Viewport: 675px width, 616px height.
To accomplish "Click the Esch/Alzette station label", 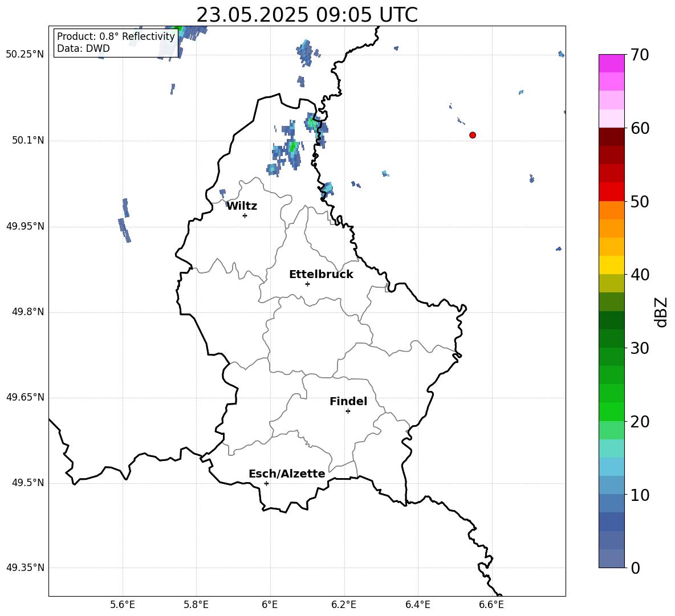I will tap(287, 474).
